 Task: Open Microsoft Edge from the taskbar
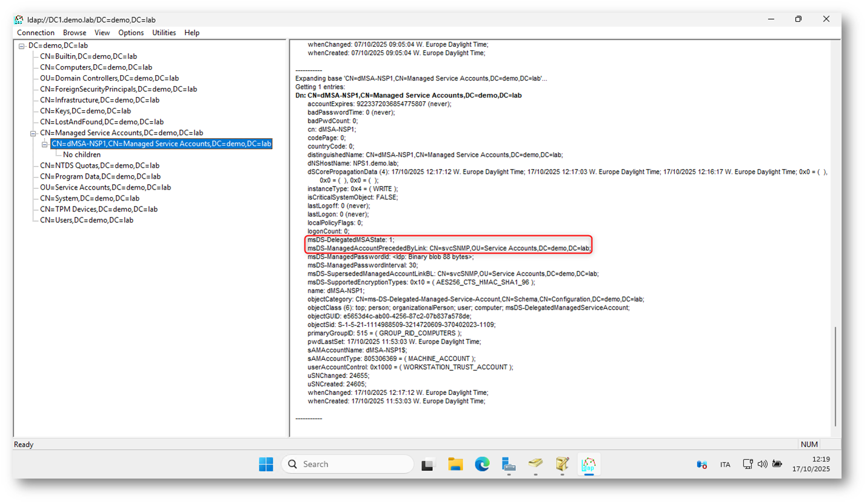[482, 465]
